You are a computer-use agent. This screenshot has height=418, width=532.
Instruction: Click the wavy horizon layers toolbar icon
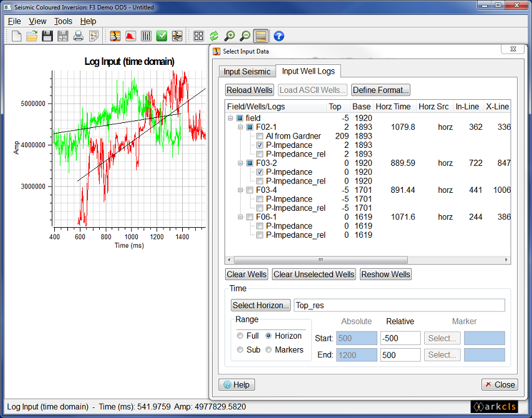pyautogui.click(x=177, y=36)
